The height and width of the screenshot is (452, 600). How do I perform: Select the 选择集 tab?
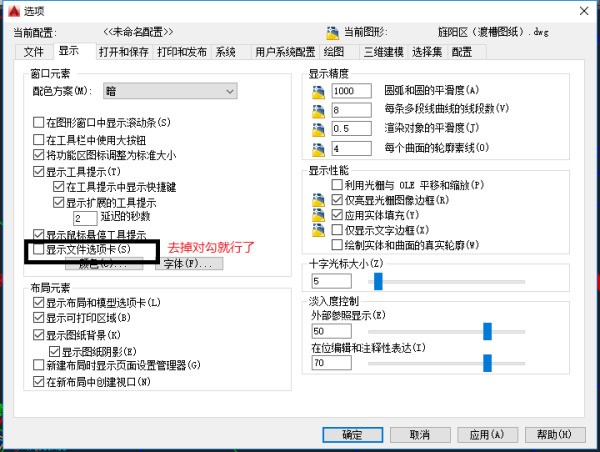[425, 51]
